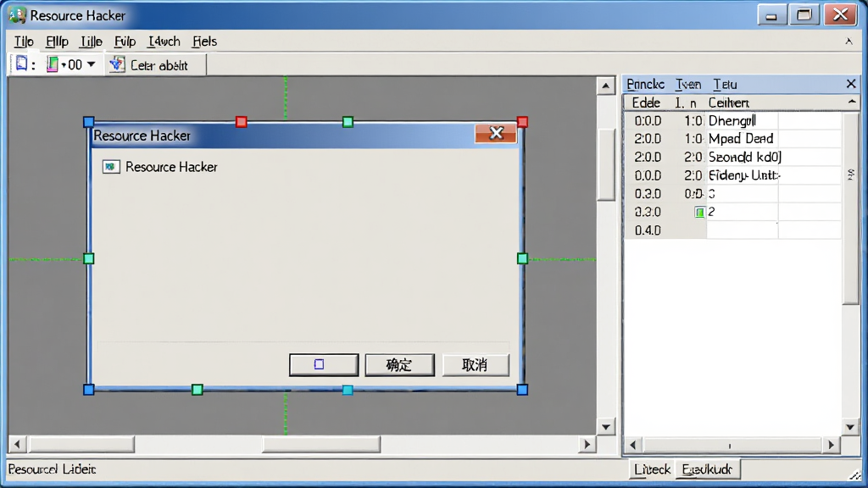This screenshot has height=488, width=868.
Task: Open the I4wch menu
Action: tap(164, 42)
